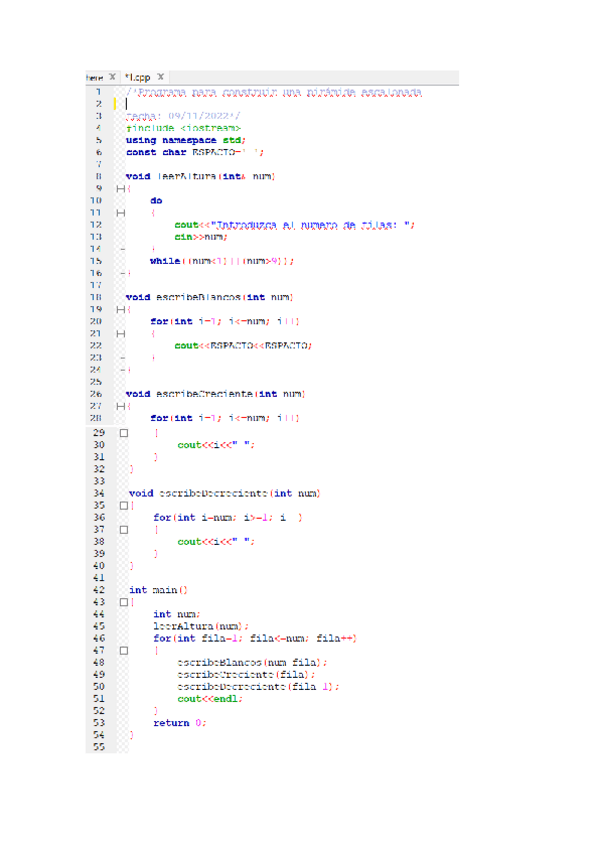Screen dimensions: 600x848
Task: Close the *1.cpp tab with its X
Action: point(161,77)
